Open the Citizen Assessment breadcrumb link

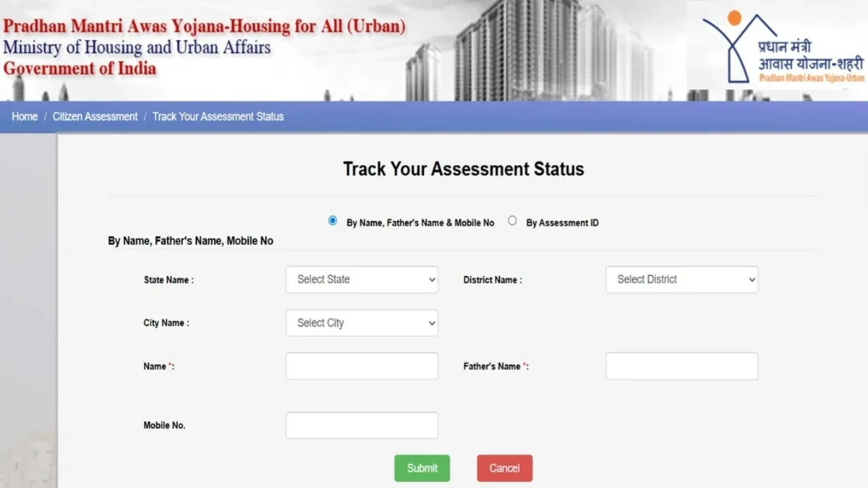(x=94, y=116)
